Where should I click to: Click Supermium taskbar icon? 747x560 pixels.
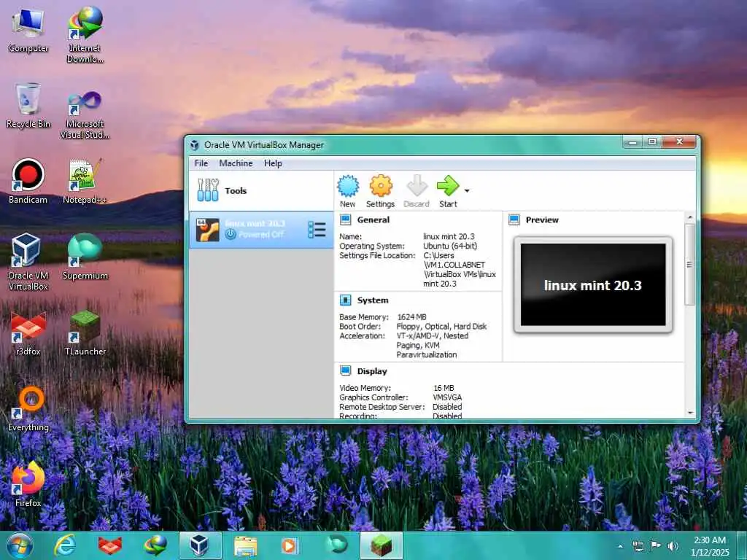click(x=337, y=545)
